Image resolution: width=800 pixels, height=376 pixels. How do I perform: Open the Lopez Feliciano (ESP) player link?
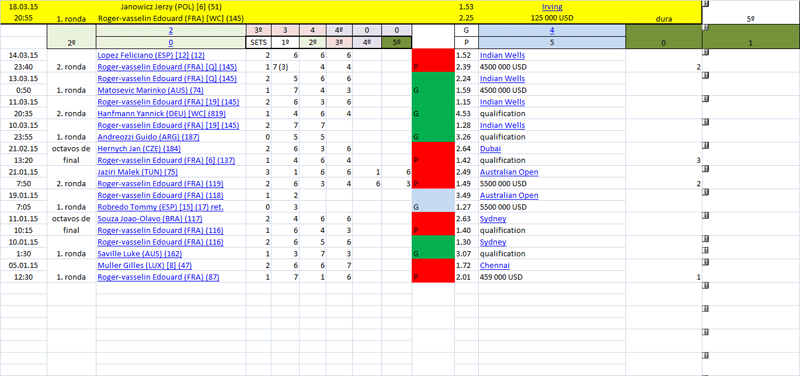pos(151,55)
